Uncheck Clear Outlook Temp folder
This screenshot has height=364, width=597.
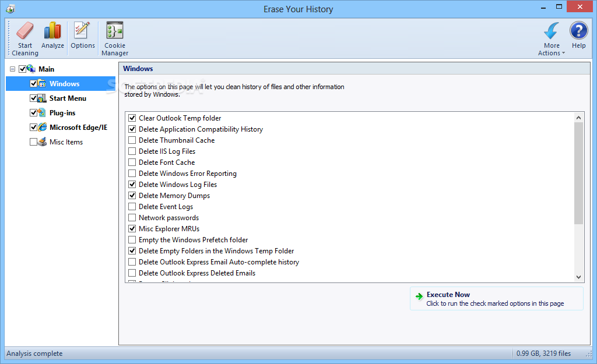(x=132, y=118)
